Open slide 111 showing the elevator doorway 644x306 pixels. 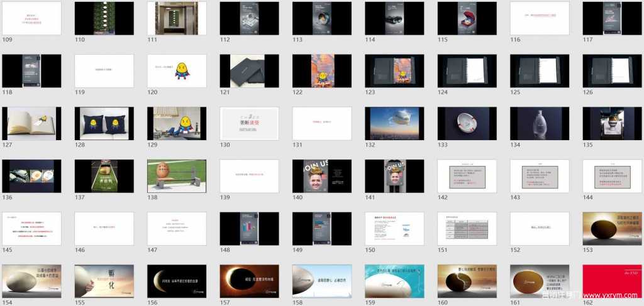(x=177, y=18)
